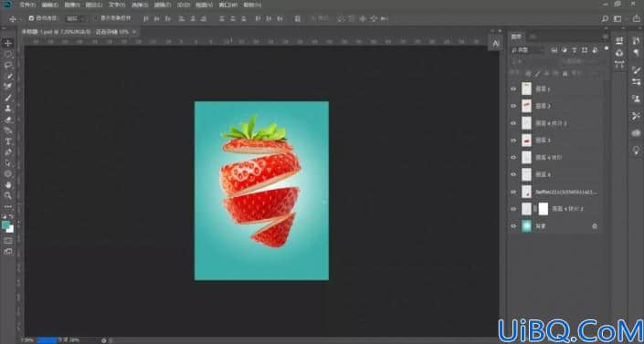Select the Zoom magnifier tool
Viewport: 644px width, 344px height.
coord(8,195)
